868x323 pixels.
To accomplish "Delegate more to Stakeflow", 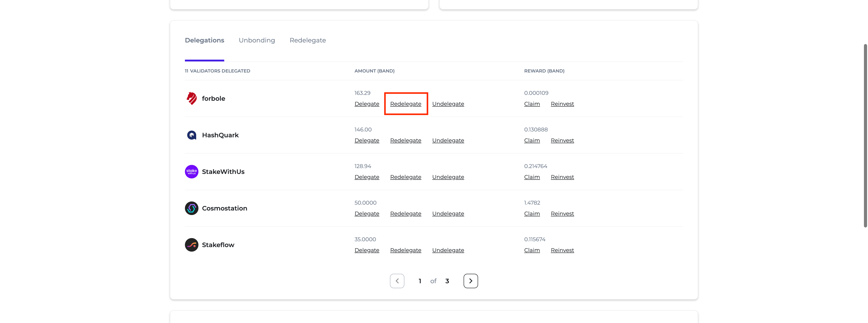I will coord(367,250).
